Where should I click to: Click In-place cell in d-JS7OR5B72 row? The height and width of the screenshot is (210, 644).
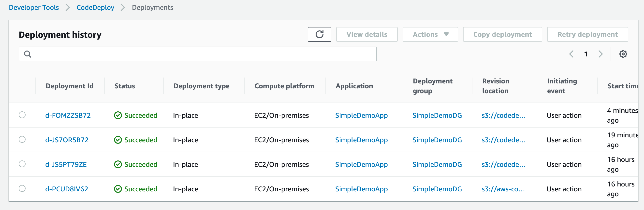point(185,140)
